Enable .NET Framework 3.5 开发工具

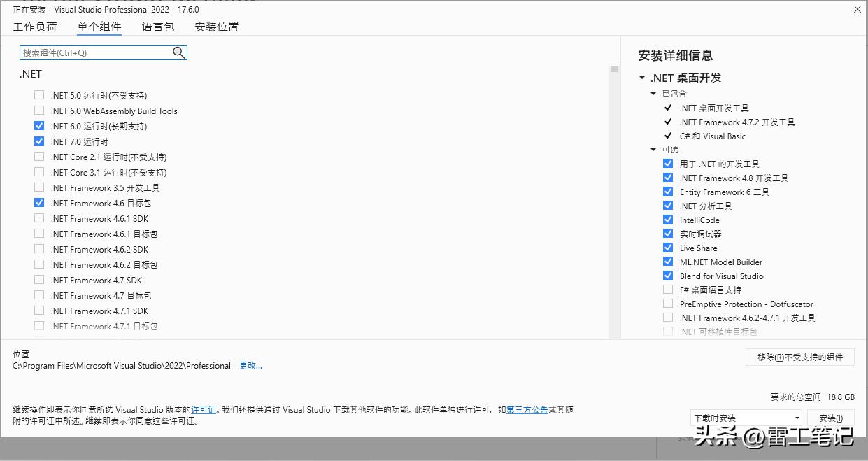(x=39, y=187)
